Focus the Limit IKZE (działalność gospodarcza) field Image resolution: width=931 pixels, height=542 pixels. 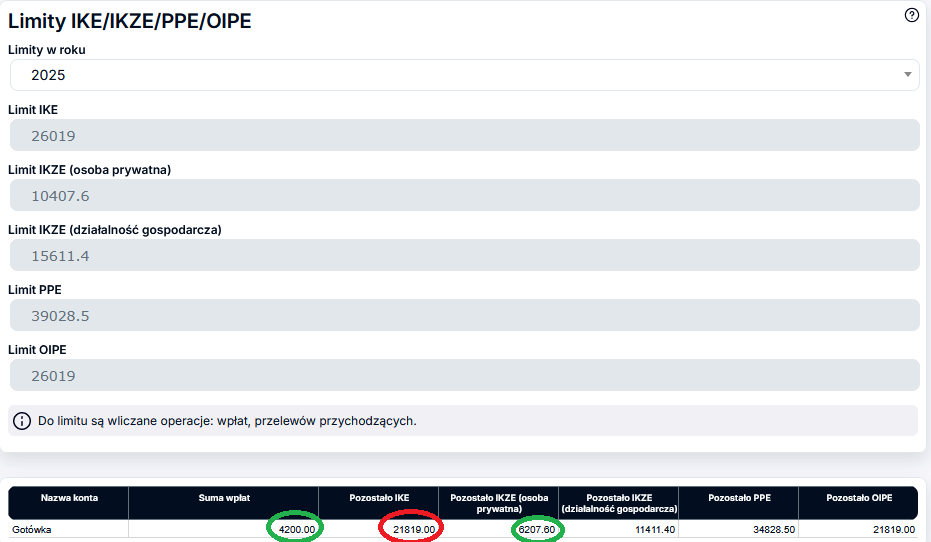tap(464, 256)
